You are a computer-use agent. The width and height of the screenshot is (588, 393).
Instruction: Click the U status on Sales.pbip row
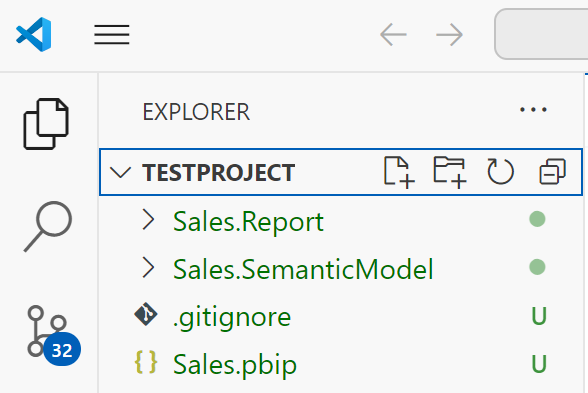[x=539, y=364]
